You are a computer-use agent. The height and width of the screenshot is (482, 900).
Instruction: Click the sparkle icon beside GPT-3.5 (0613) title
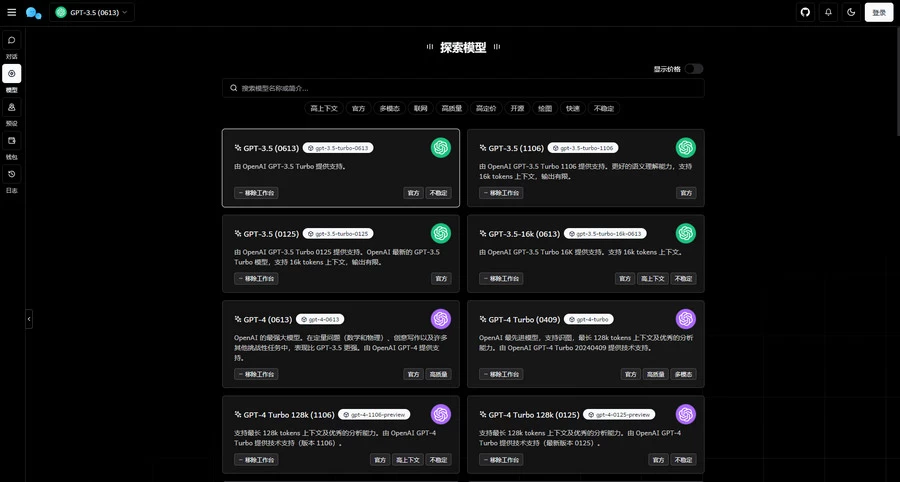[238, 148]
